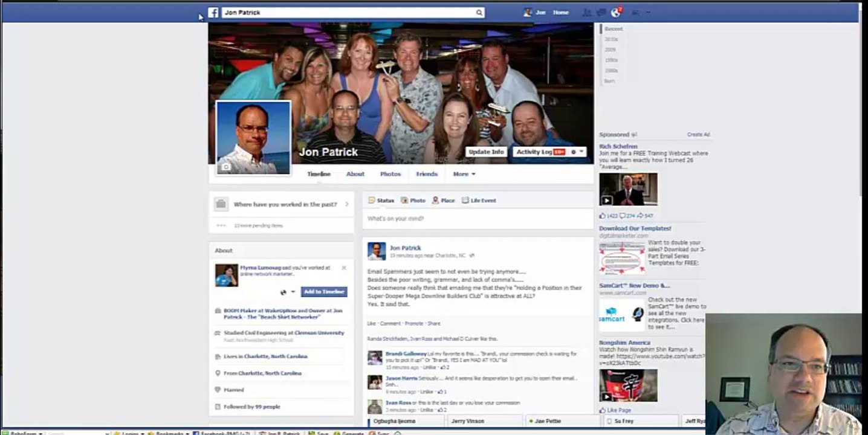This screenshot has height=435, width=868.
Task: Open the RoboForm toolbar dropdown
Action: 23,433
